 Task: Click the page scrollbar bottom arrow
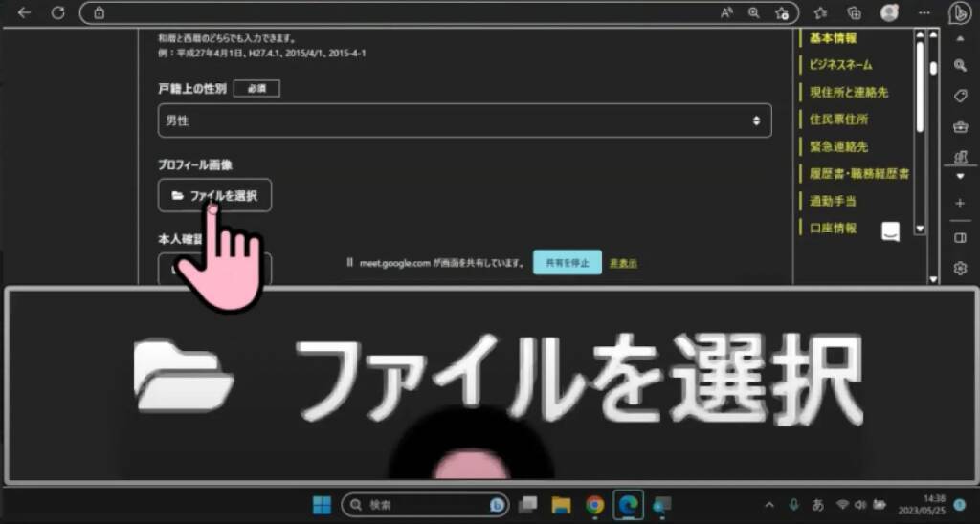(934, 279)
